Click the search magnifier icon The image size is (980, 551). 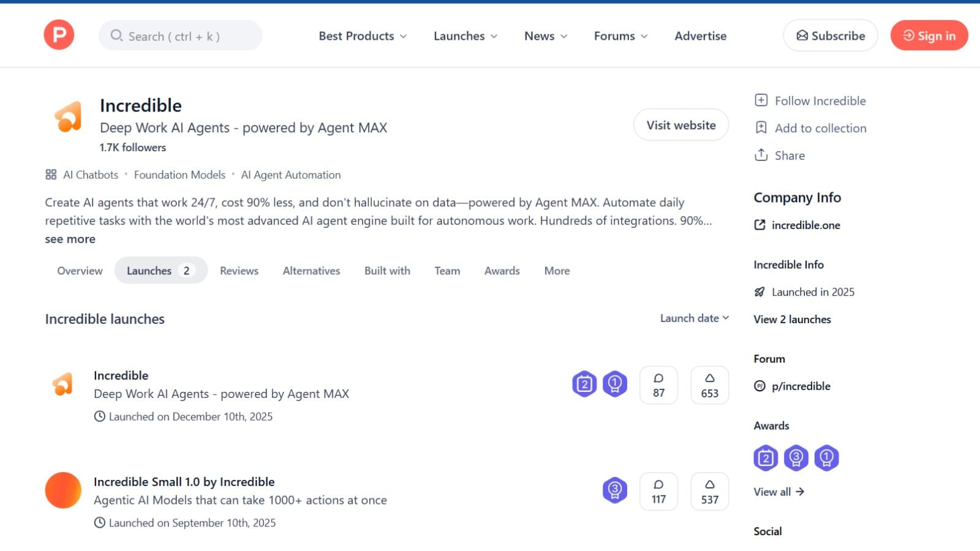116,36
